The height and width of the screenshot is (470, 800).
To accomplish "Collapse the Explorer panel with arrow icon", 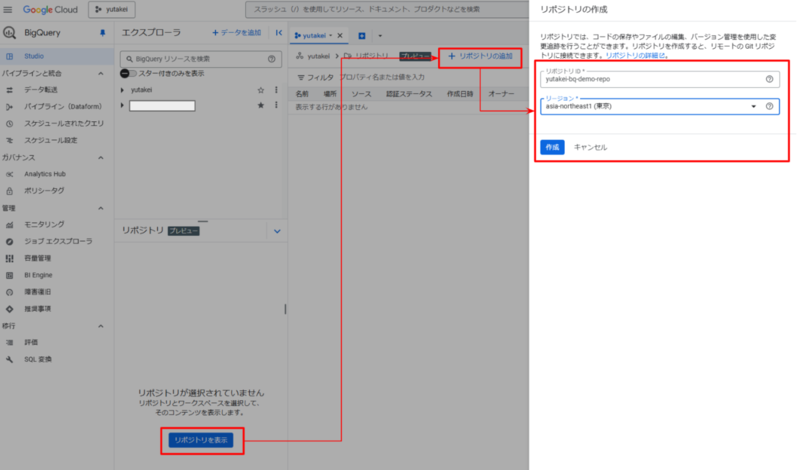I will click(x=279, y=33).
